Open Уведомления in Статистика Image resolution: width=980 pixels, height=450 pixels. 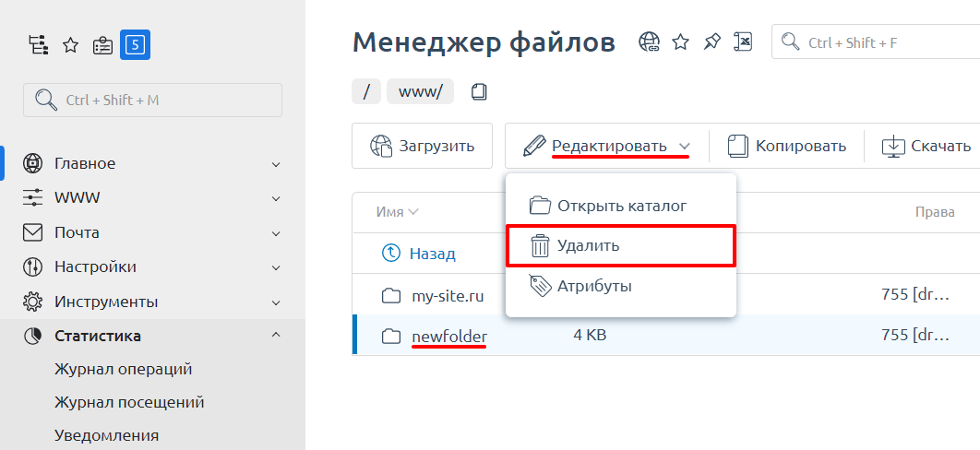[106, 435]
